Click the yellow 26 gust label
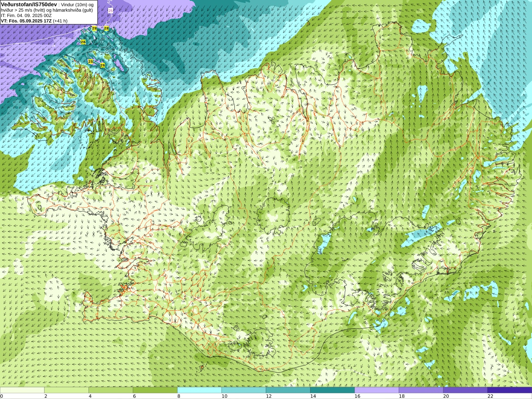The image size is (532, 399). (103, 66)
